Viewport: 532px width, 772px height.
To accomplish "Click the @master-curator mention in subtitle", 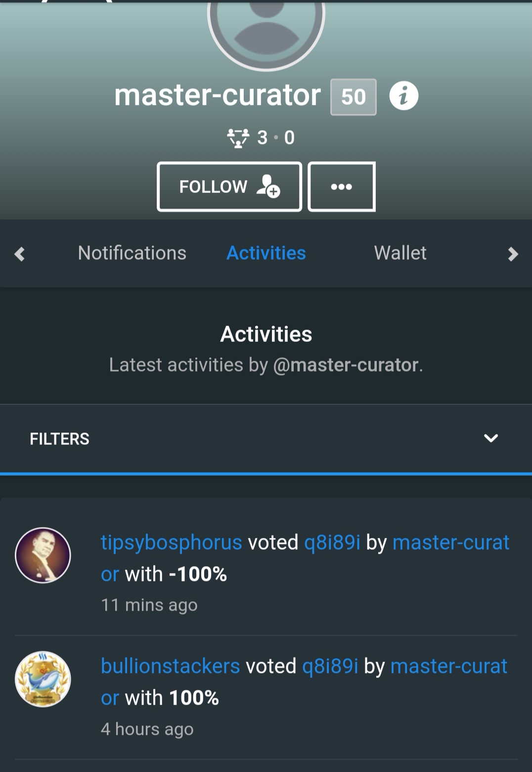I will coord(346,365).
